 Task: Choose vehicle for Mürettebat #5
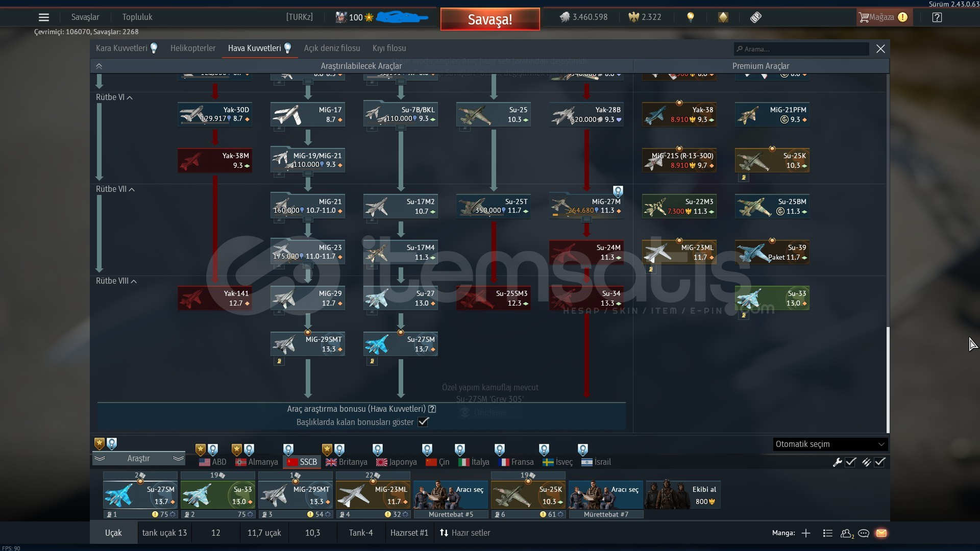(451, 495)
